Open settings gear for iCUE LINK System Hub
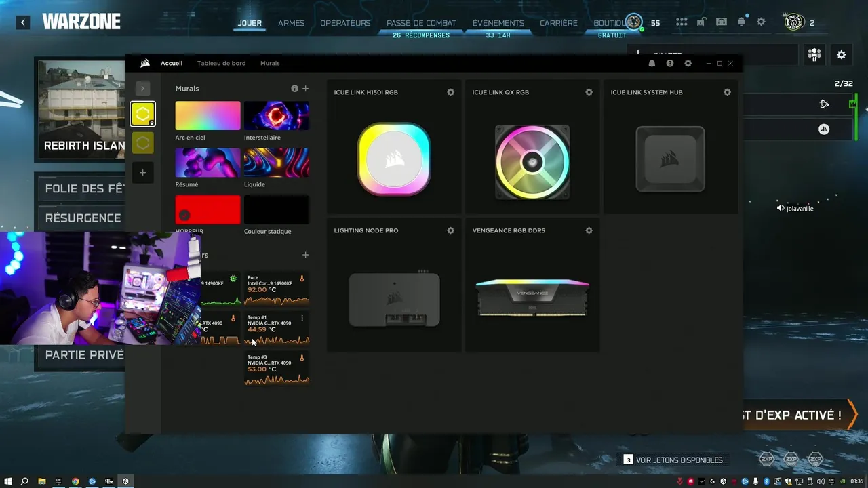The height and width of the screenshot is (488, 868). coord(727,92)
